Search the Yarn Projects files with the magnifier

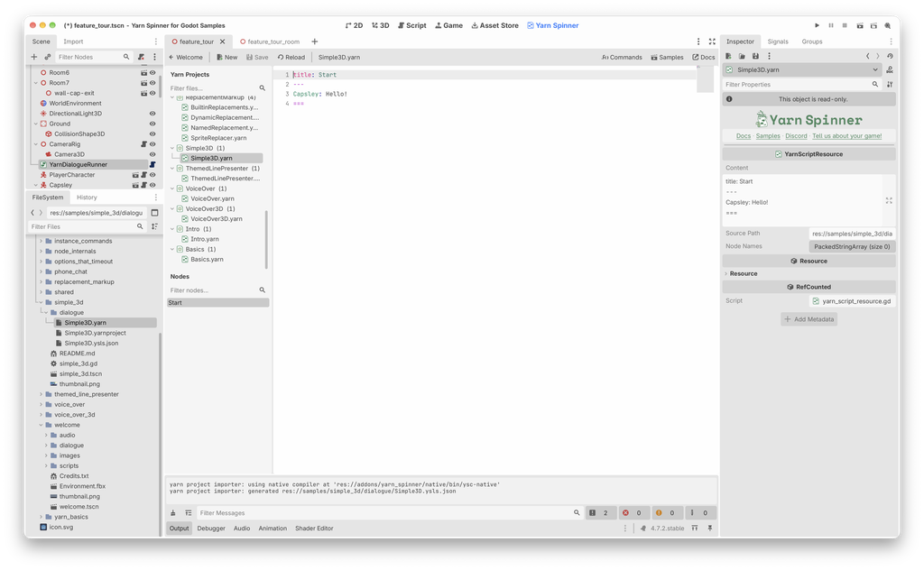263,88
